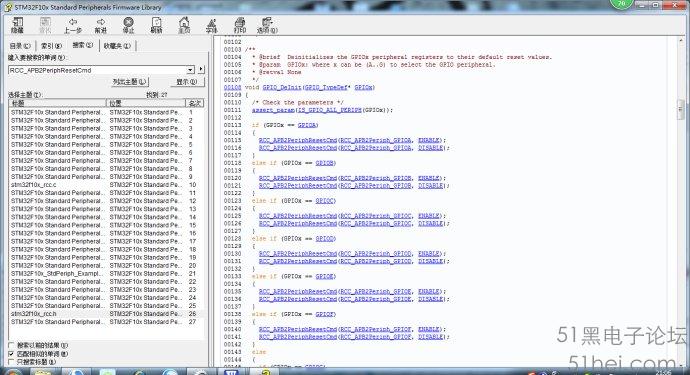
Task: Open the GPIO_TypeDef type link
Action: pyautogui.click(x=326, y=87)
